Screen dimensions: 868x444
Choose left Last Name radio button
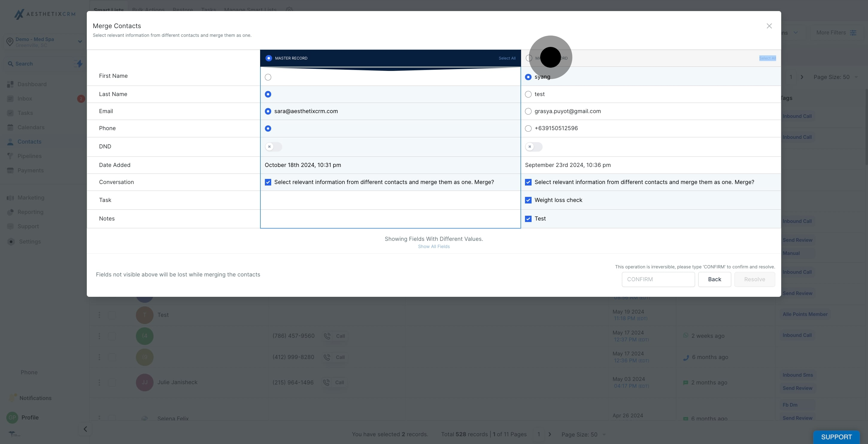coord(268,94)
